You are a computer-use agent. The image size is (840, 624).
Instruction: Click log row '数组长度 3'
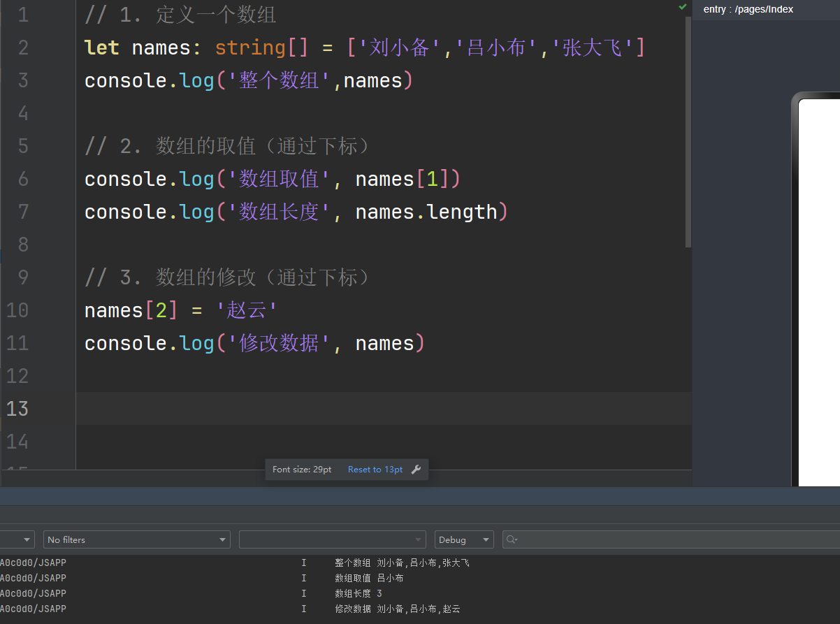point(359,593)
